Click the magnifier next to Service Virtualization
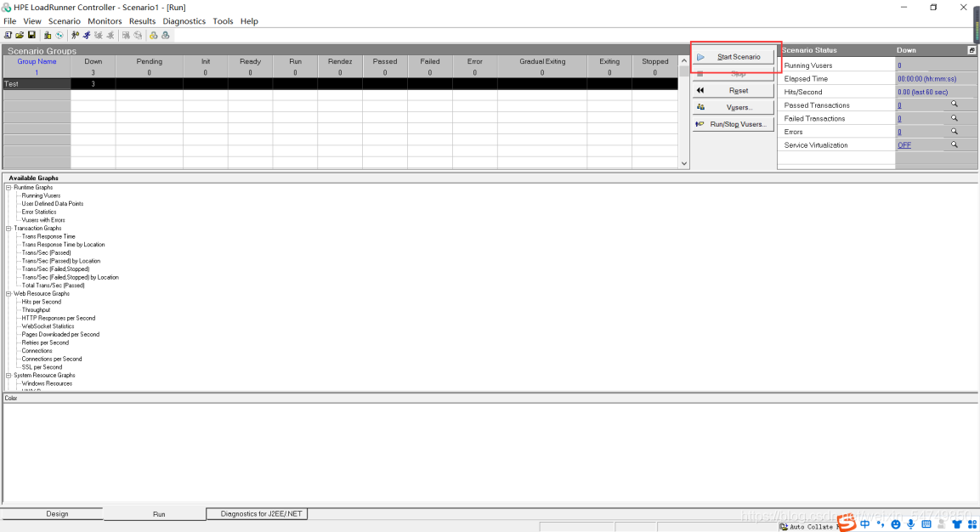The image size is (980, 532). 954,145
